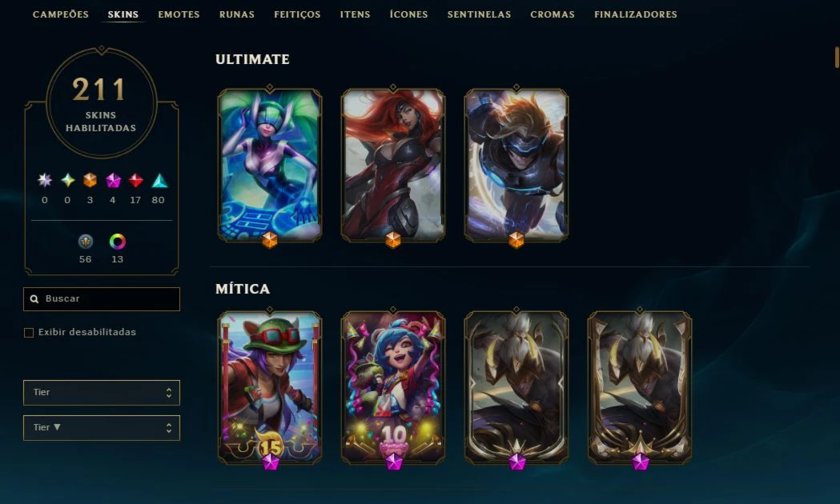Click the orange Ultimate gem icon showing 3
Screen dimensions: 840x504
click(90, 180)
